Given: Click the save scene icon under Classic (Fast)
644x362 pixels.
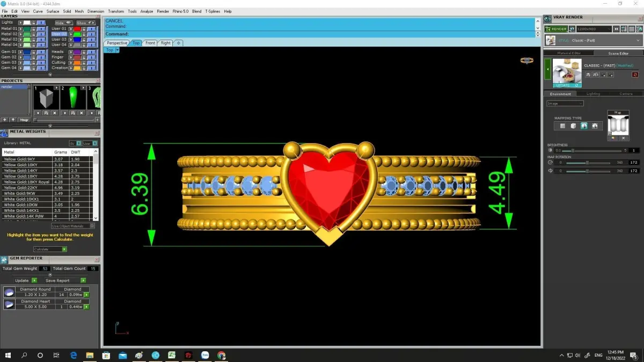Looking at the screenshot, I should click(x=589, y=75).
